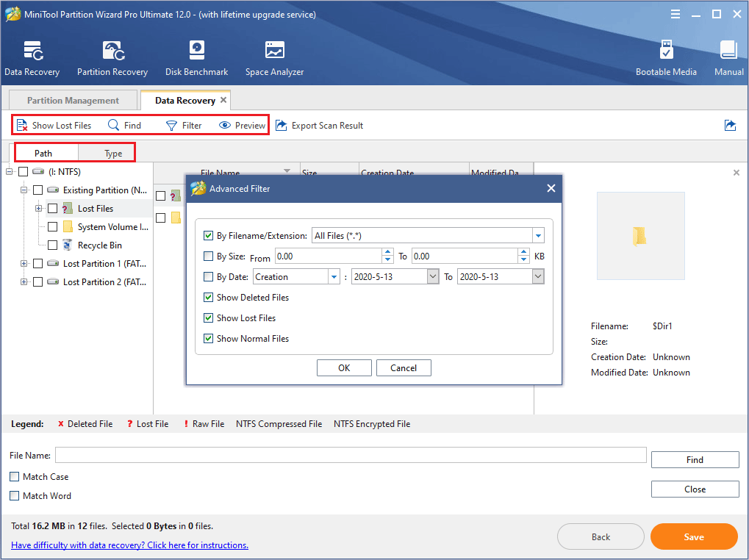Decrease the To size value
Image resolution: width=749 pixels, height=560 pixels.
coord(524,259)
